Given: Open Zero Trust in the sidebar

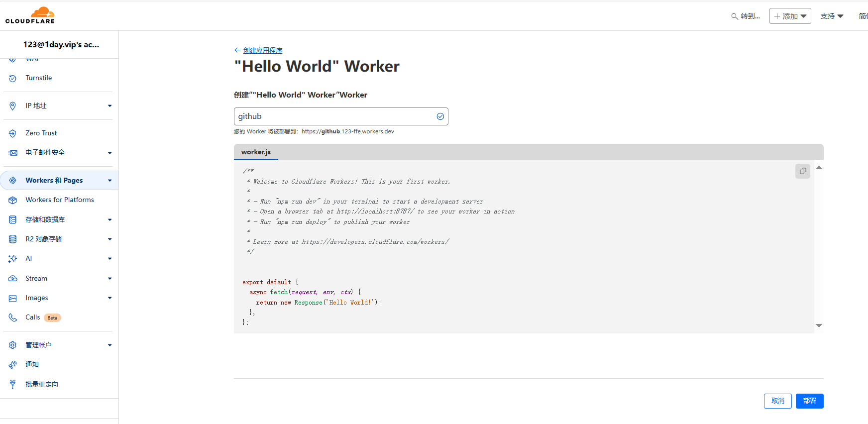Looking at the screenshot, I should pyautogui.click(x=41, y=133).
